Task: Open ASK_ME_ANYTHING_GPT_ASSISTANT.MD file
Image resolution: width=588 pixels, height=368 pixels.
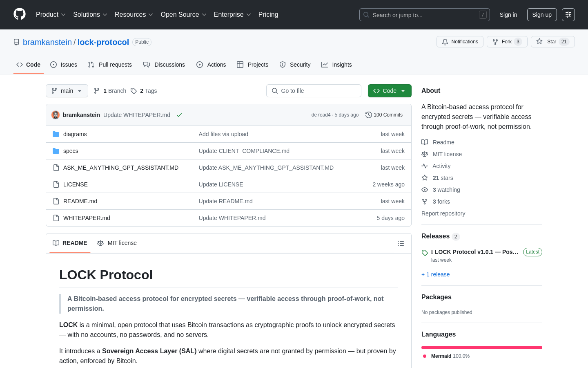Action: click(121, 168)
